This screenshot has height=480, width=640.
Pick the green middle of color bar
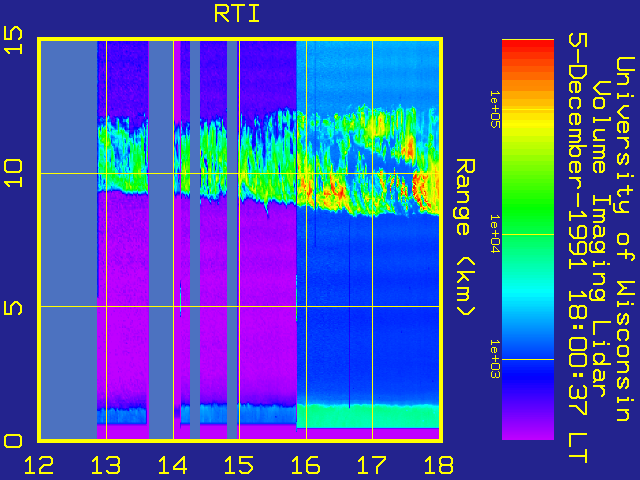point(528,212)
